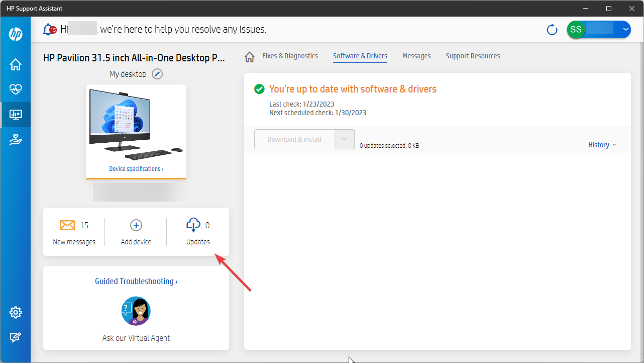Open Settings gear in sidebar

(16, 312)
